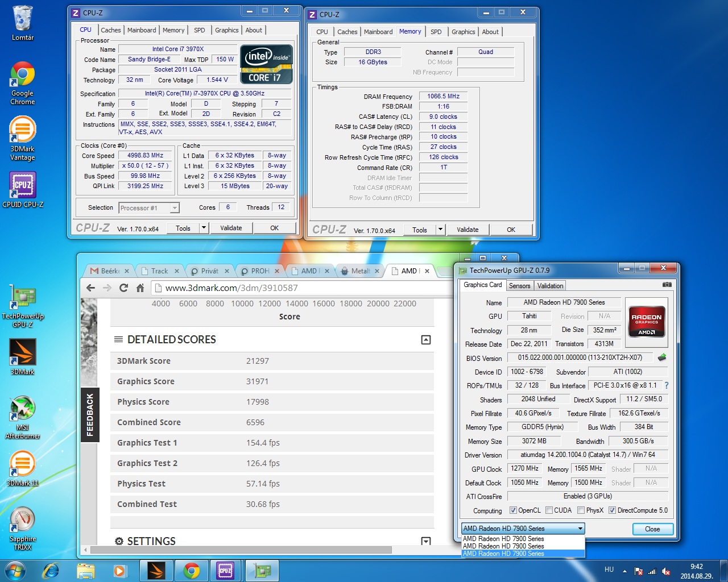Open the FEEDBACK side tab on 3DMark page
The height and width of the screenshot is (582, 728).
[90, 415]
